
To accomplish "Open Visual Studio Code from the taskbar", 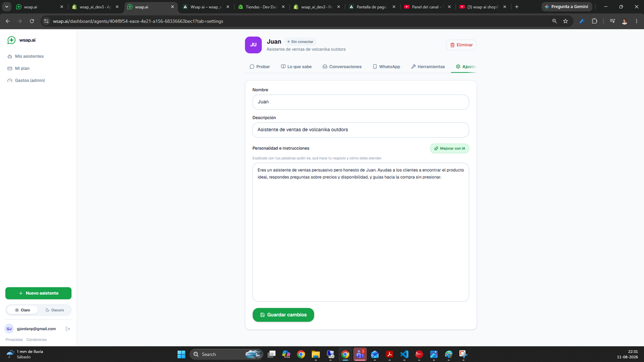I will 404,354.
